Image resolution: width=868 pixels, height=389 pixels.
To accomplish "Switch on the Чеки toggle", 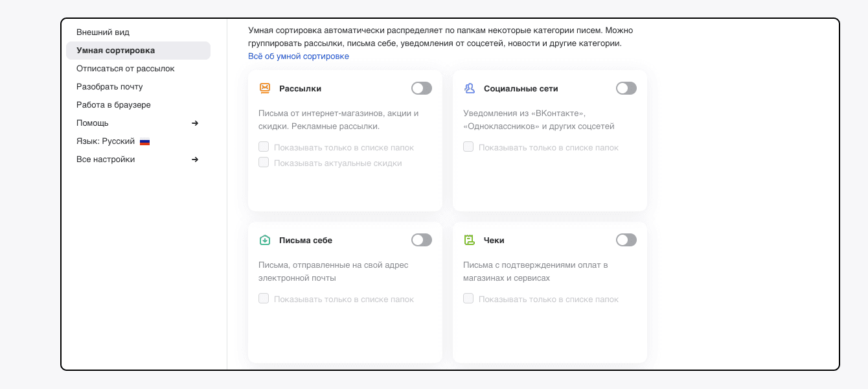I will pyautogui.click(x=626, y=240).
